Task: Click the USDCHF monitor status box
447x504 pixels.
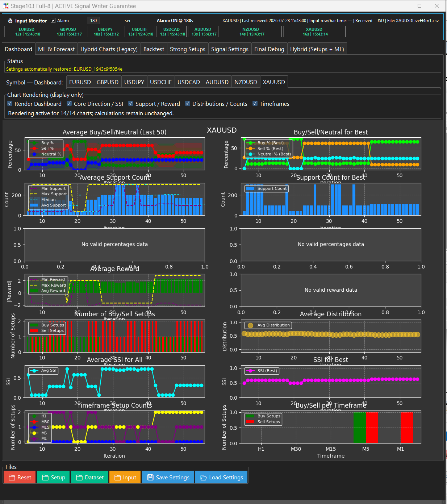Action: (139, 32)
